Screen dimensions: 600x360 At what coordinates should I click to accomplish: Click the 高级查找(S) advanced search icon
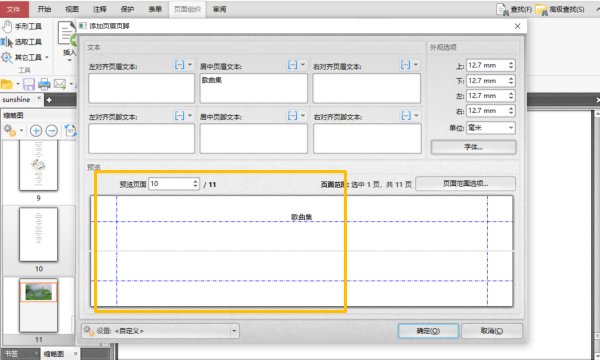pos(541,10)
